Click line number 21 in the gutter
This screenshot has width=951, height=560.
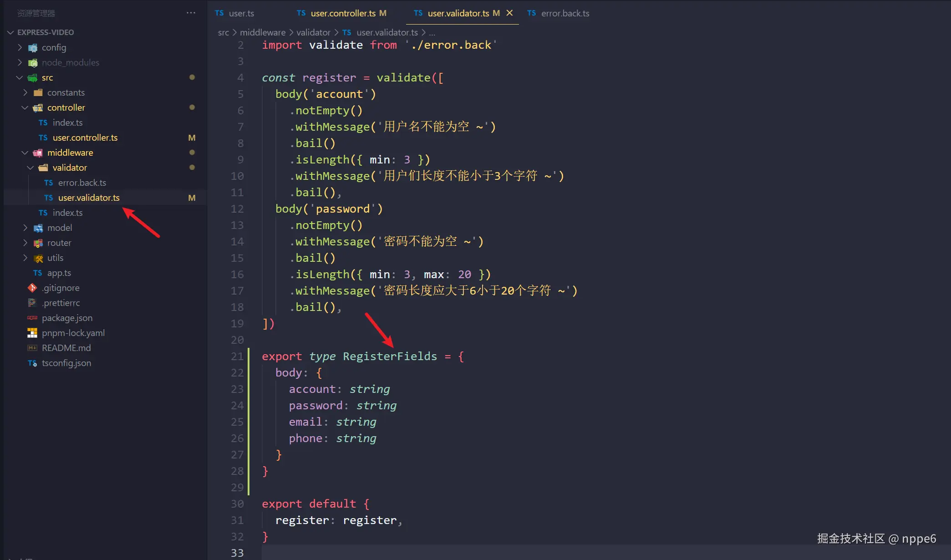pos(237,356)
